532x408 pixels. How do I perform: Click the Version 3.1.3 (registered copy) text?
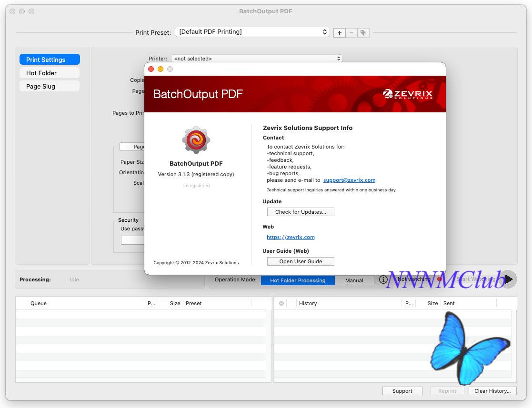(196, 174)
